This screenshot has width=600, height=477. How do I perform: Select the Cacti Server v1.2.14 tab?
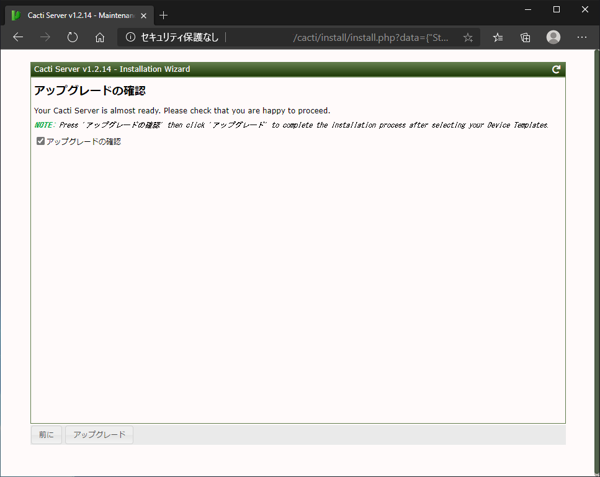coord(80,16)
